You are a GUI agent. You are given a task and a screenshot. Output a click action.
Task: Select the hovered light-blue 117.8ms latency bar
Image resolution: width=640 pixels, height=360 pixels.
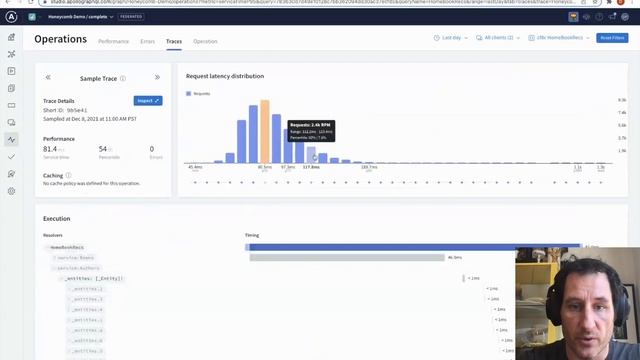point(311,155)
